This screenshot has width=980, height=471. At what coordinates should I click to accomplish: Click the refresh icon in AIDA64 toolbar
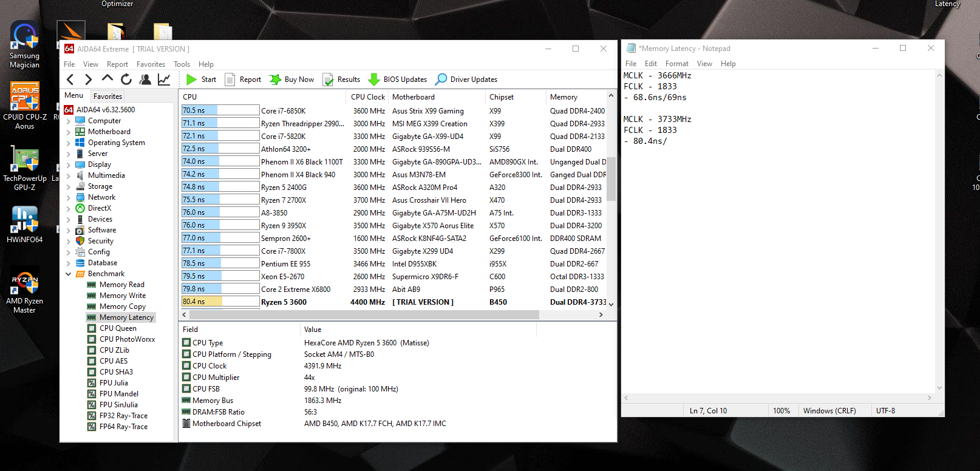click(x=126, y=80)
